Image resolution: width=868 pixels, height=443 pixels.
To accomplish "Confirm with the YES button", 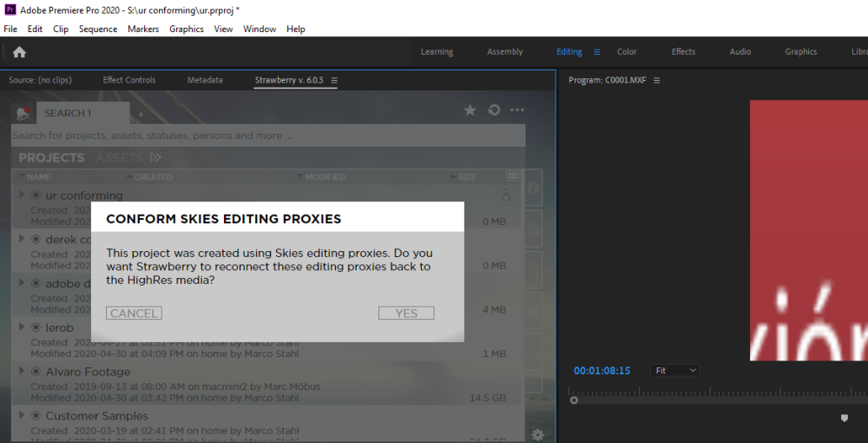I will click(x=406, y=314).
